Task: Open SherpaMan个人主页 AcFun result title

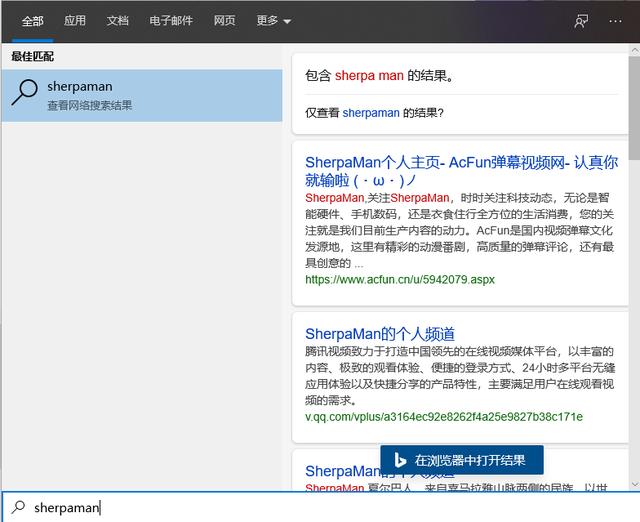Action: (x=461, y=171)
